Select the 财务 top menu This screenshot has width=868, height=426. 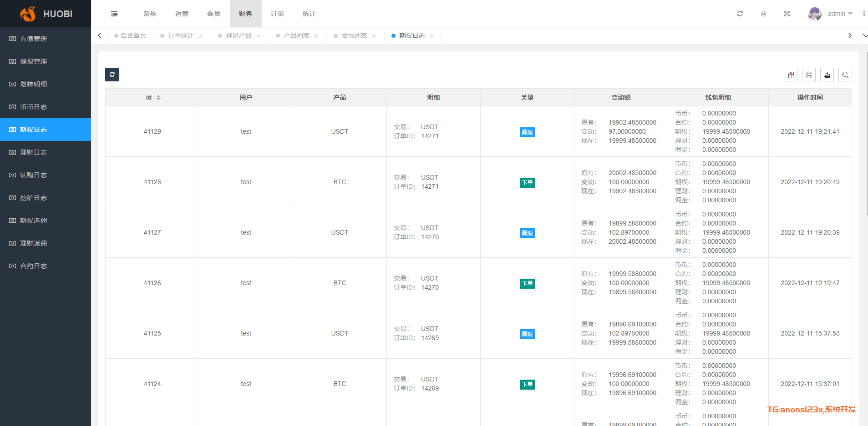click(x=245, y=14)
